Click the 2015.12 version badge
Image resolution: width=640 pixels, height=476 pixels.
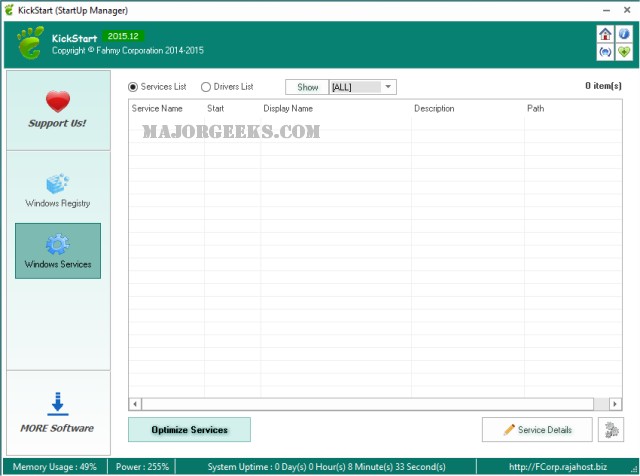coord(123,36)
